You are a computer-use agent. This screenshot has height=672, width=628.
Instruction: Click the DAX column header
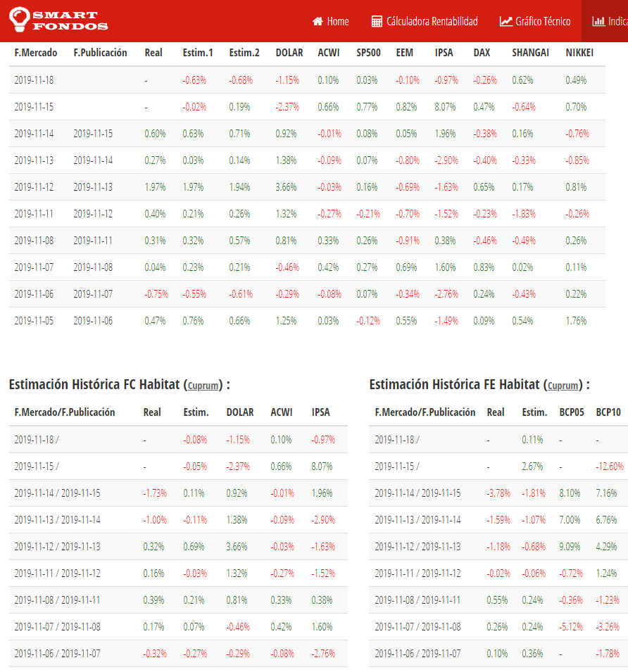coord(482,53)
